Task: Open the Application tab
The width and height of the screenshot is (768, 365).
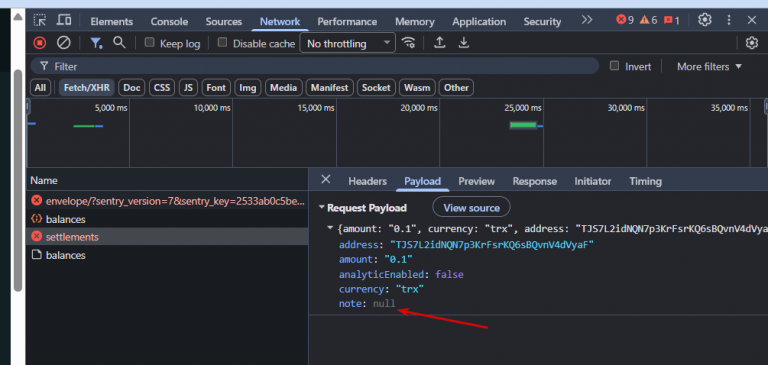Action: click(479, 22)
